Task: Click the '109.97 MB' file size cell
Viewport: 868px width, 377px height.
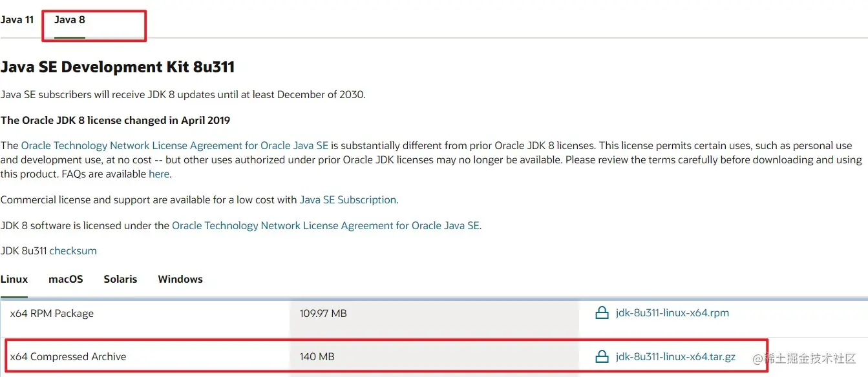Action: [323, 314]
